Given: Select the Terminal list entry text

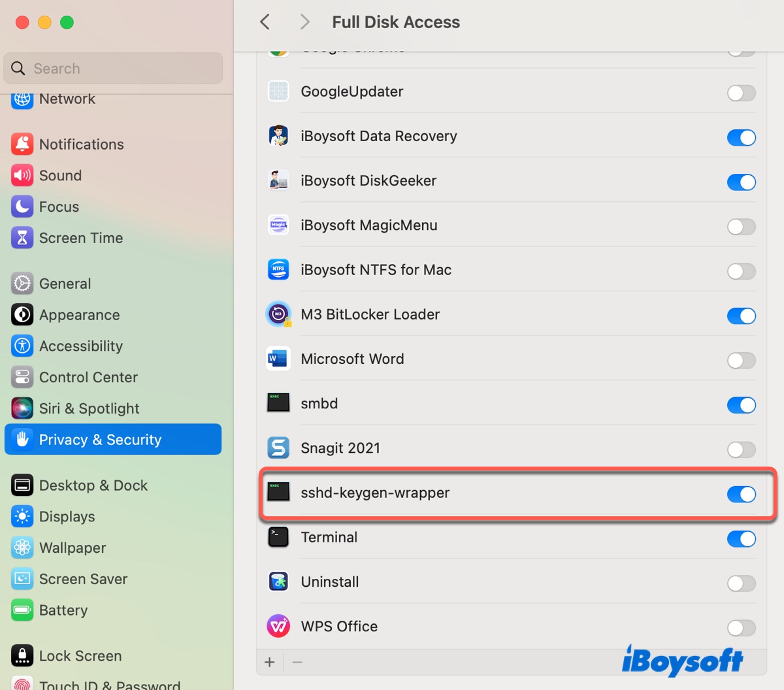Looking at the screenshot, I should (329, 537).
